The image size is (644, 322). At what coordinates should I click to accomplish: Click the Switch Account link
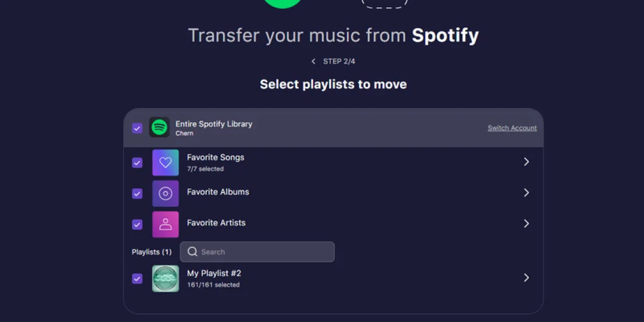click(512, 128)
